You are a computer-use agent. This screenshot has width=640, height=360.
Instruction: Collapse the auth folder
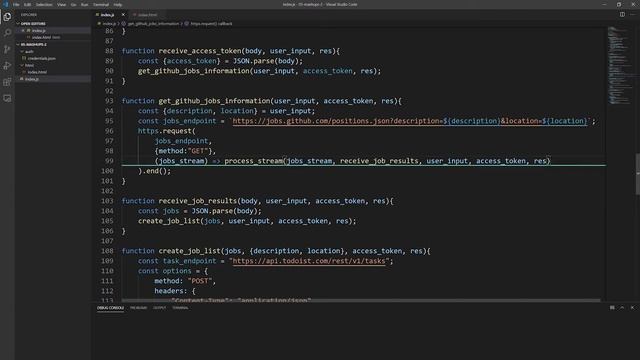click(22, 51)
